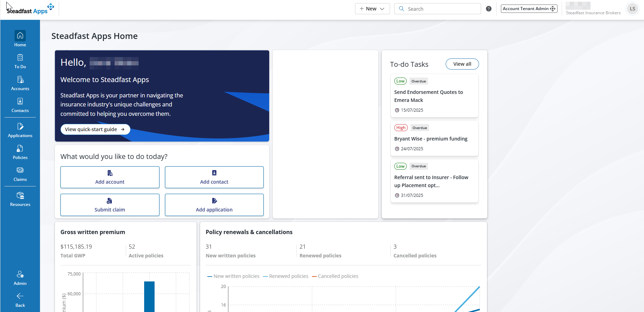Click the Add account building icon

click(x=110, y=173)
